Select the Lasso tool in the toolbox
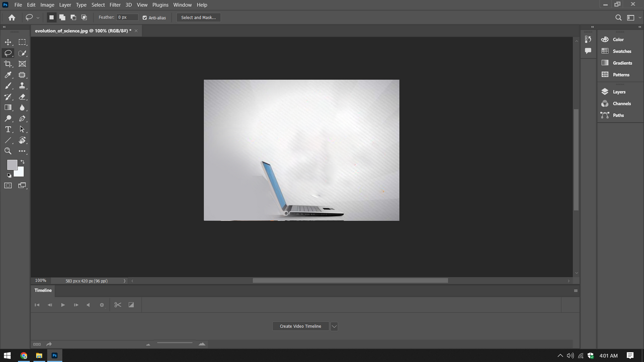Screen dimensions: 644x362 8,53
